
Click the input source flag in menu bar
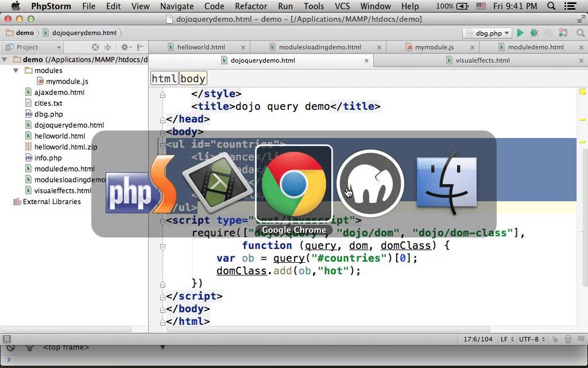[x=481, y=6]
